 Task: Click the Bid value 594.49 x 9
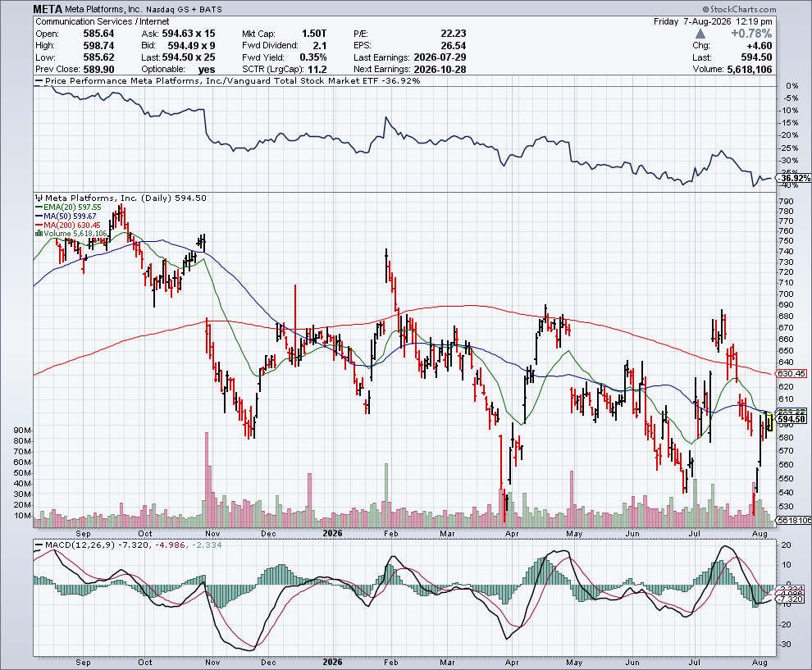click(x=192, y=46)
